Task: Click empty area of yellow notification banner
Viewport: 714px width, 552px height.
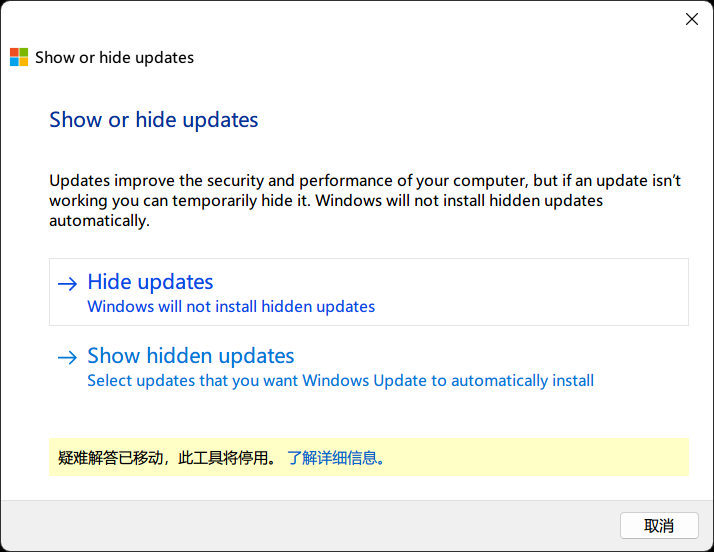Action: pyautogui.click(x=537, y=457)
